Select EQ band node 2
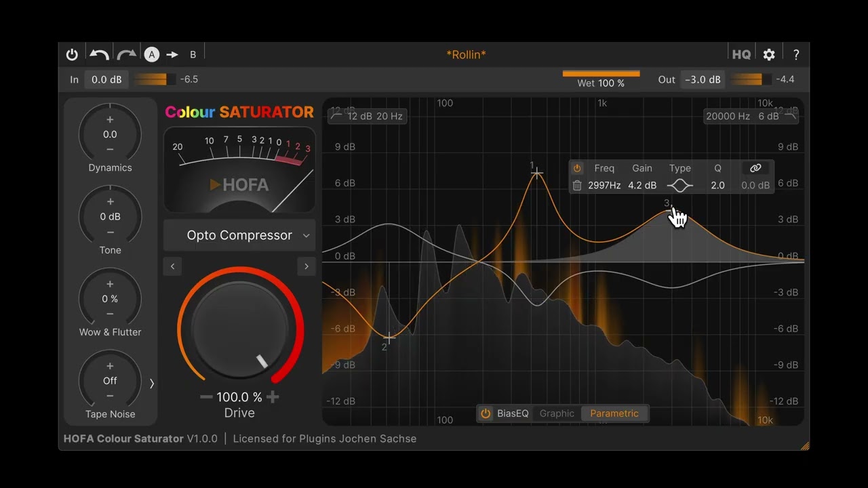This screenshot has width=868, height=488. click(x=389, y=337)
